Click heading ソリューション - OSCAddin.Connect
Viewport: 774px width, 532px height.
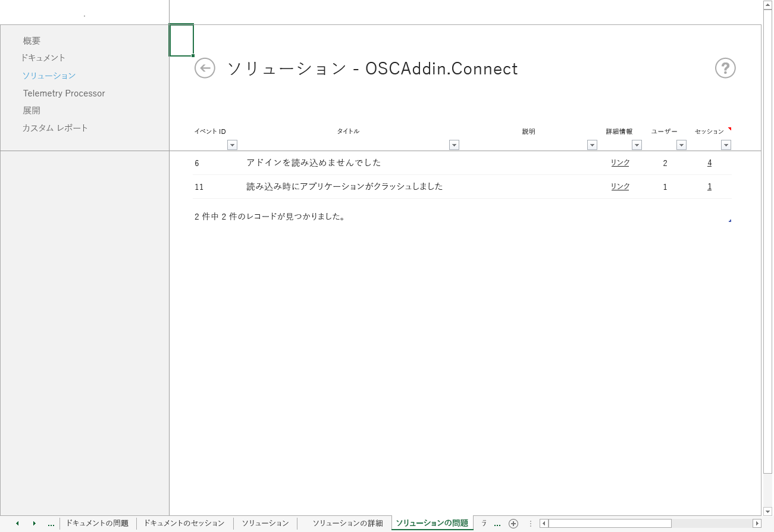point(372,68)
